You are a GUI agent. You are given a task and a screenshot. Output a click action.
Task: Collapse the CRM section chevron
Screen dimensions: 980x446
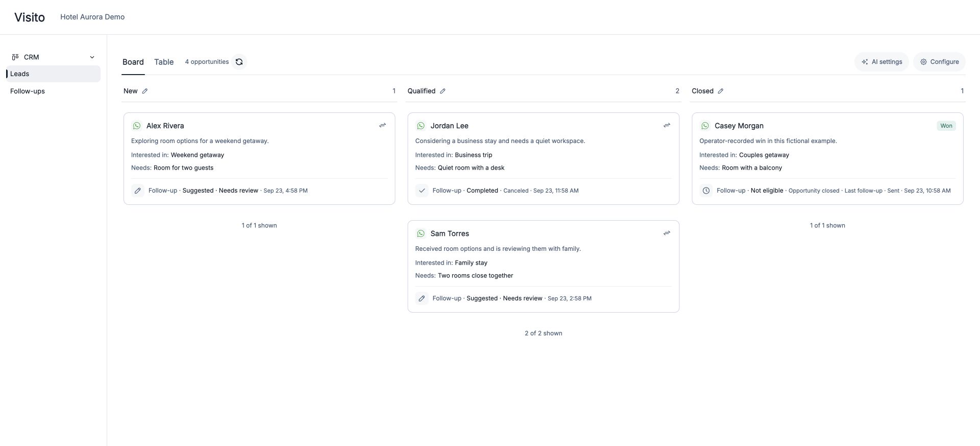[x=92, y=57]
